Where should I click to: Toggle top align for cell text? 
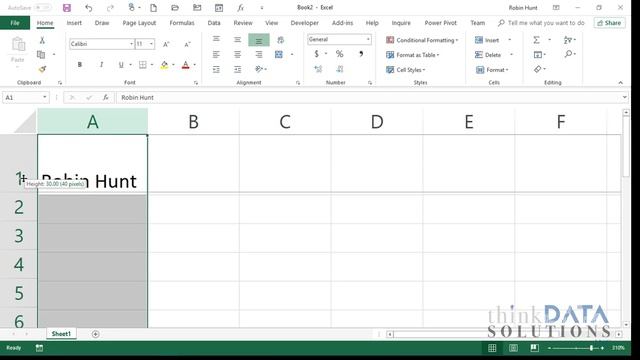[216, 40]
